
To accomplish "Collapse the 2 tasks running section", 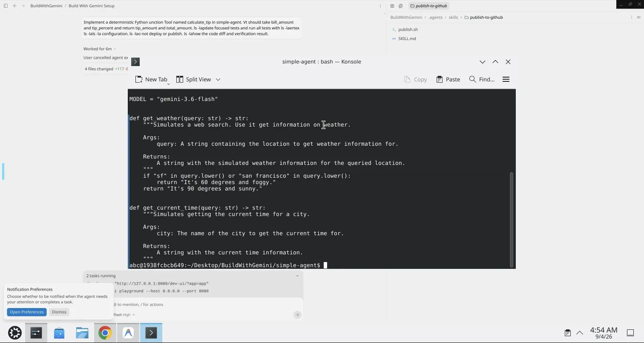I will pyautogui.click(x=297, y=276).
